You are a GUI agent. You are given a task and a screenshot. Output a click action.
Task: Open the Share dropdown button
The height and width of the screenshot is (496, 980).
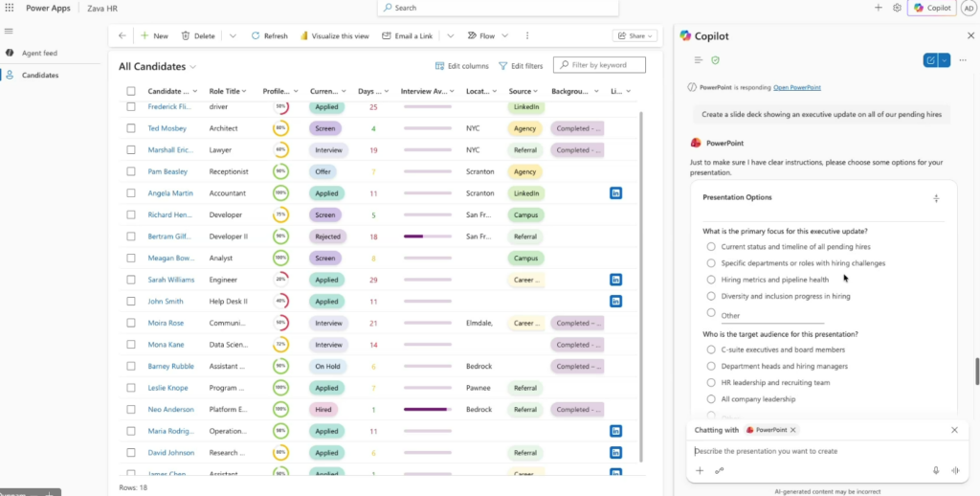point(635,35)
